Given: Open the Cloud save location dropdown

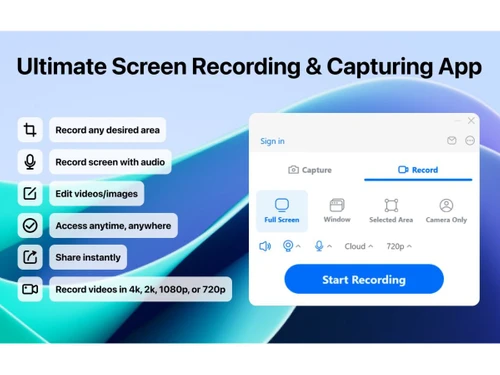Looking at the screenshot, I should pos(359,246).
